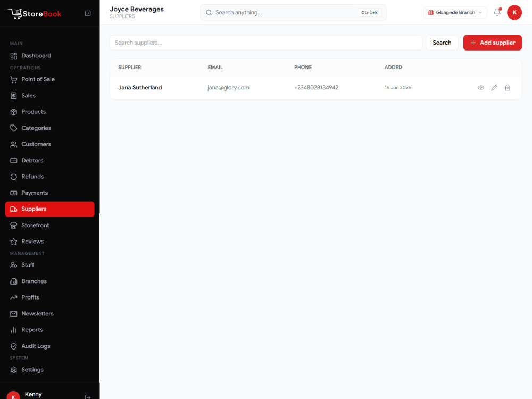Click the magnifier icon in global search
Viewport: 532px width, 399px height.
click(209, 13)
